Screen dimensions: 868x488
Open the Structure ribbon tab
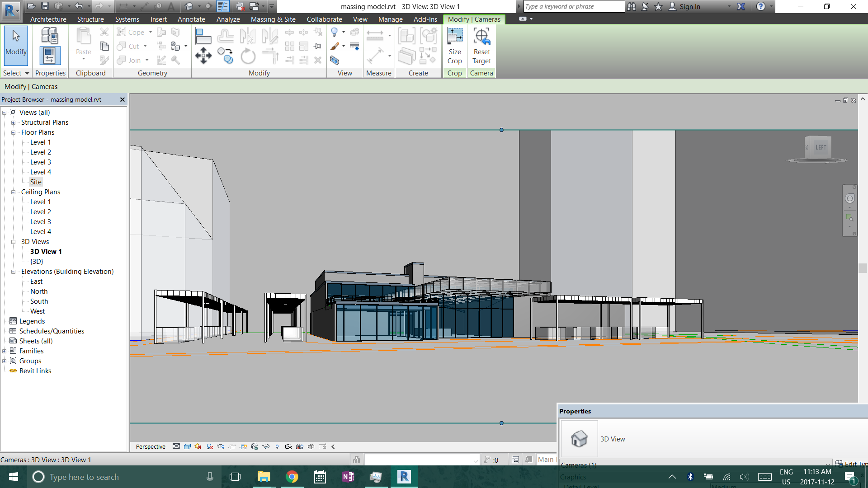point(90,19)
